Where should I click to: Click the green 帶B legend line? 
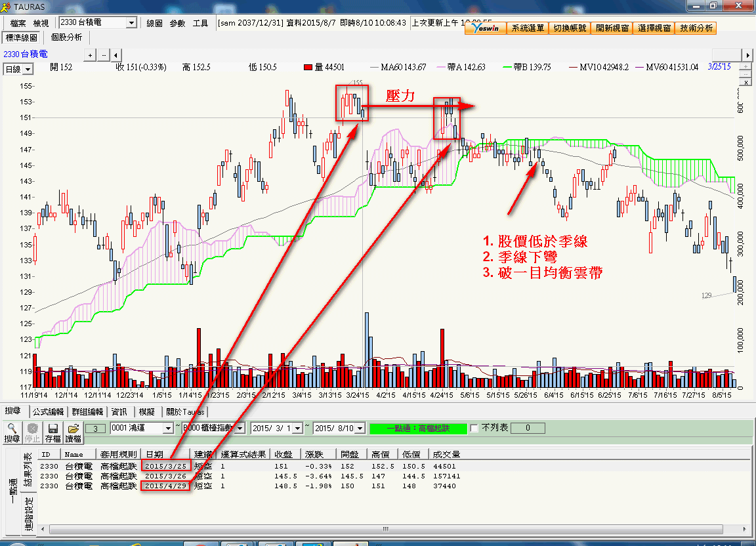507,68
